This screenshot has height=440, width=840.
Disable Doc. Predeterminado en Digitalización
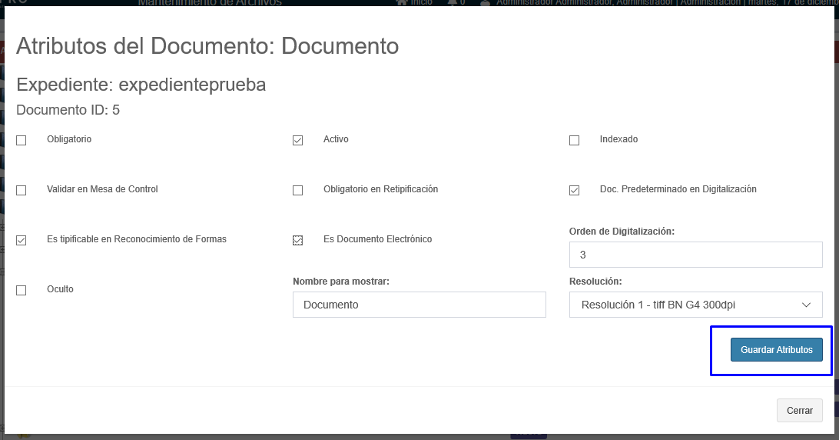(x=574, y=190)
